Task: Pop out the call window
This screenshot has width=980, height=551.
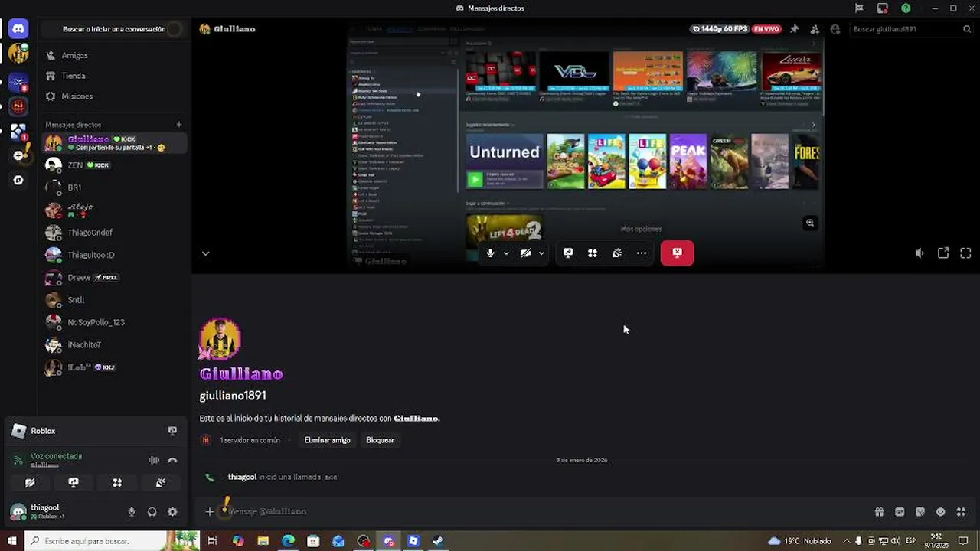Action: [x=943, y=253]
